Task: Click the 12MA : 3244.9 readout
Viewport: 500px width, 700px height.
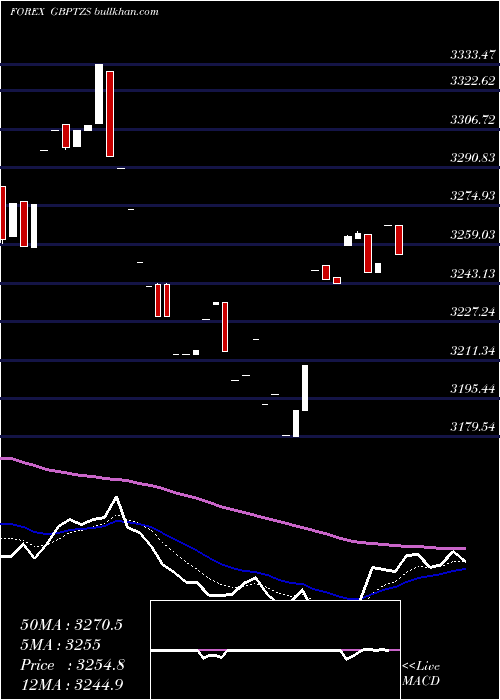Action: [x=71, y=684]
